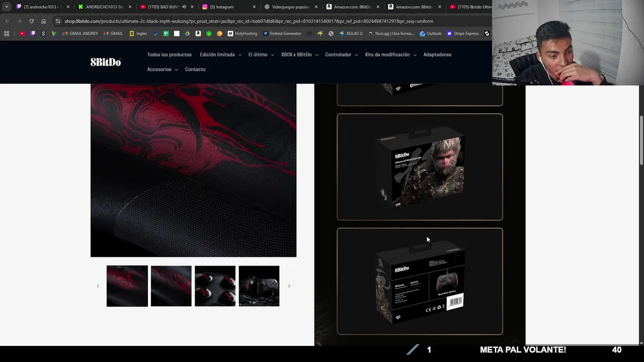
Task: Open the GMAIL ANDREY bookmark
Action: [x=80, y=34]
